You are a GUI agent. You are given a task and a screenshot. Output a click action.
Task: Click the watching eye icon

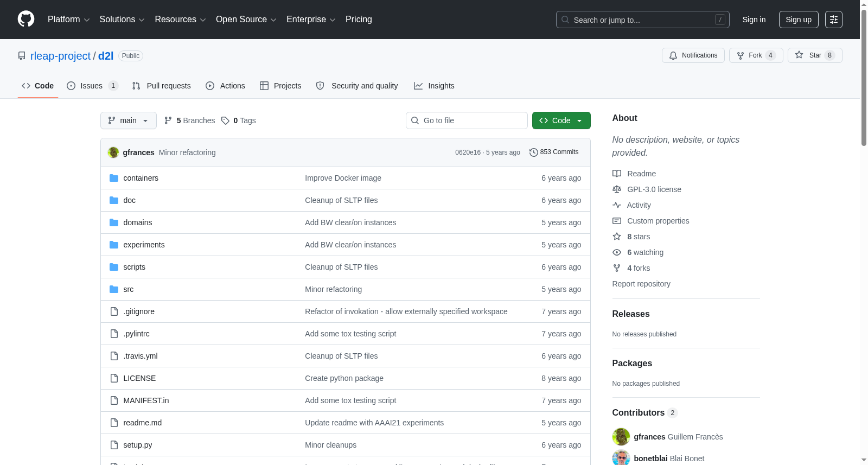[617, 252]
